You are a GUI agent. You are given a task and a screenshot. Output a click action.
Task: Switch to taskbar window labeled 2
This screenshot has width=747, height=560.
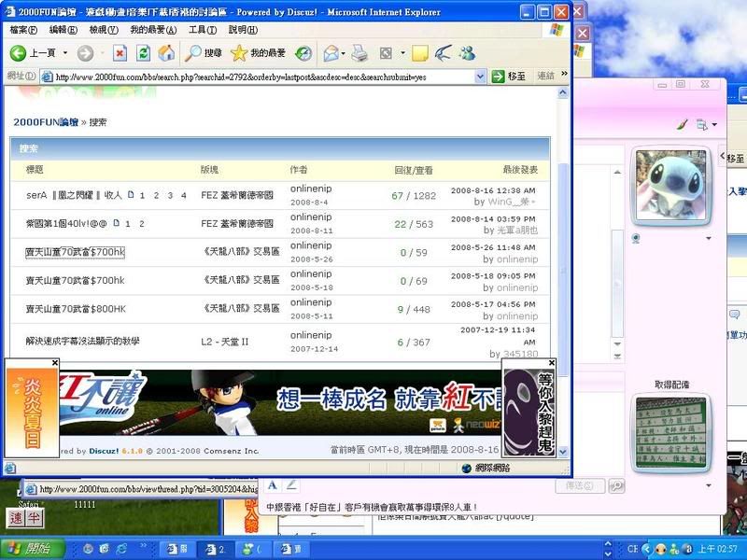point(215,549)
